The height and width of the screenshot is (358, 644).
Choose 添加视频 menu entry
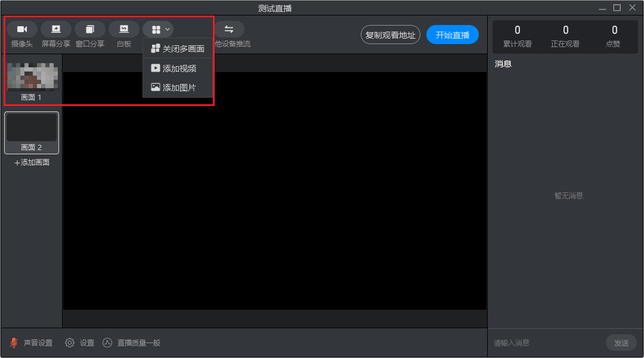pos(178,68)
